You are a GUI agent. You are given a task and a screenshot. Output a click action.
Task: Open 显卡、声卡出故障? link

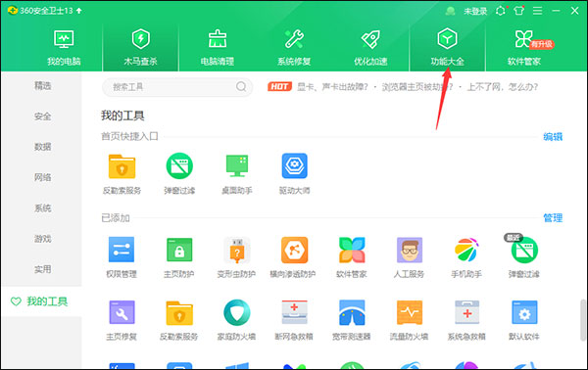[x=332, y=87]
